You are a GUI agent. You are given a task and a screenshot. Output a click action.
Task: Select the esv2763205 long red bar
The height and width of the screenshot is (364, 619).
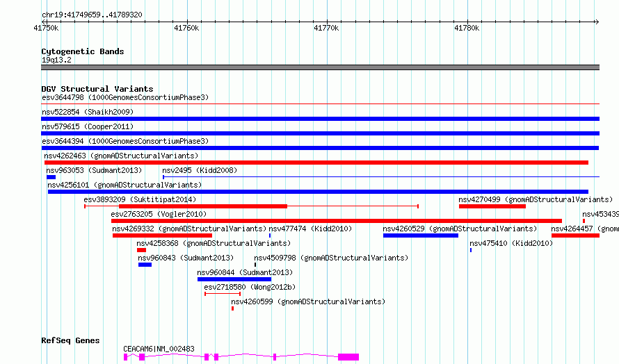[337, 221]
